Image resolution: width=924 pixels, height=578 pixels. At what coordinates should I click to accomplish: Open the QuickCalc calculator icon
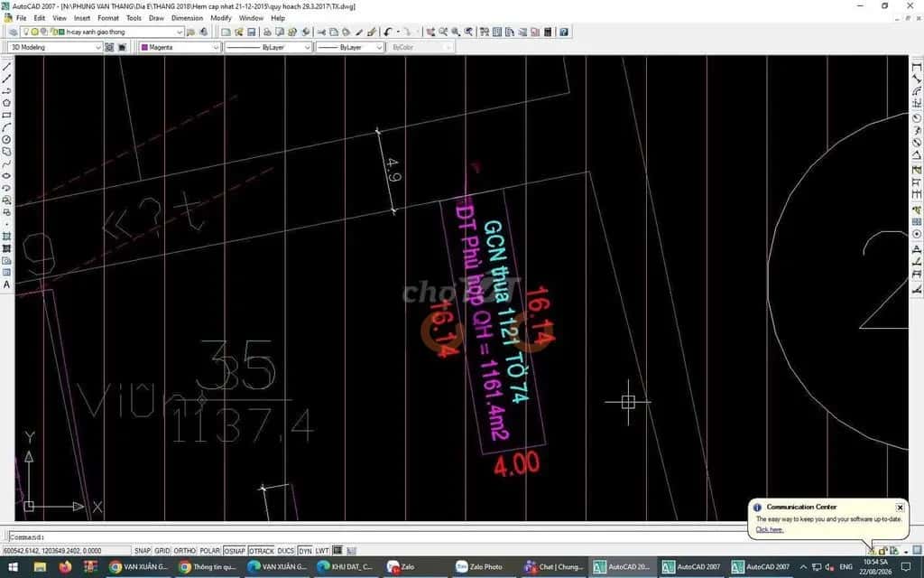tap(548, 32)
